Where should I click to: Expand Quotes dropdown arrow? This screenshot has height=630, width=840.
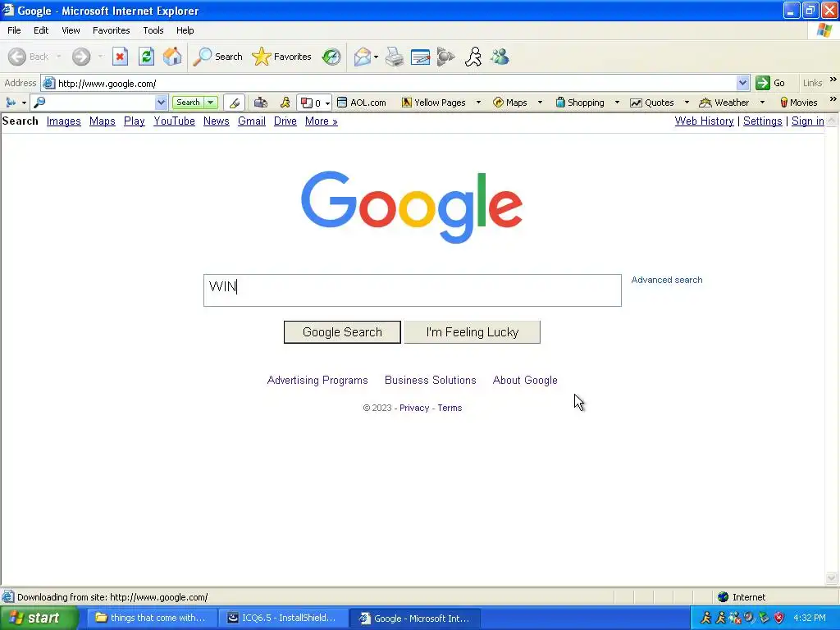(x=687, y=103)
